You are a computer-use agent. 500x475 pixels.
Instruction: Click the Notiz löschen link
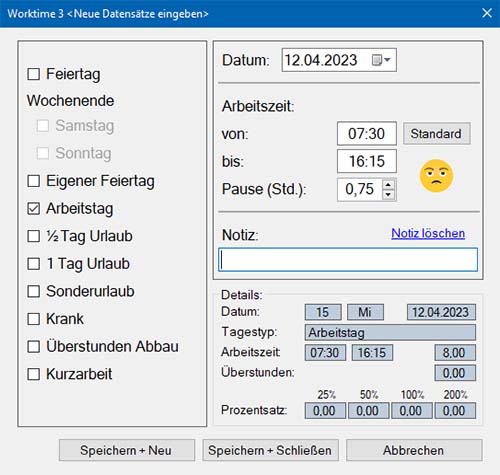pos(428,233)
